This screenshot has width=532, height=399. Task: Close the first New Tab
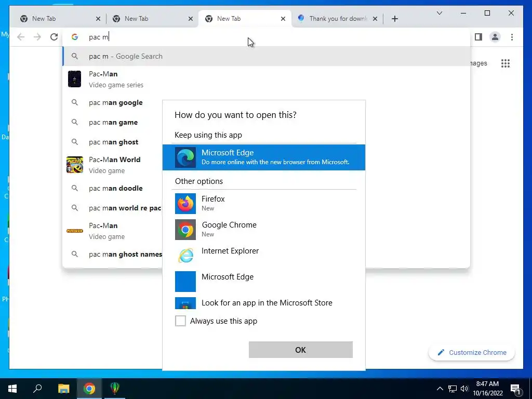[98, 19]
